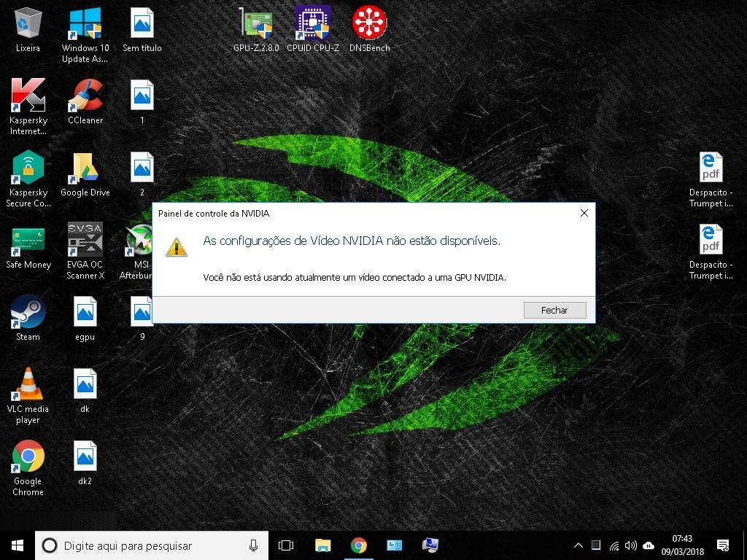This screenshot has width=747, height=560.
Task: Open the Lixeira recycle bin icon
Action: coord(28,29)
